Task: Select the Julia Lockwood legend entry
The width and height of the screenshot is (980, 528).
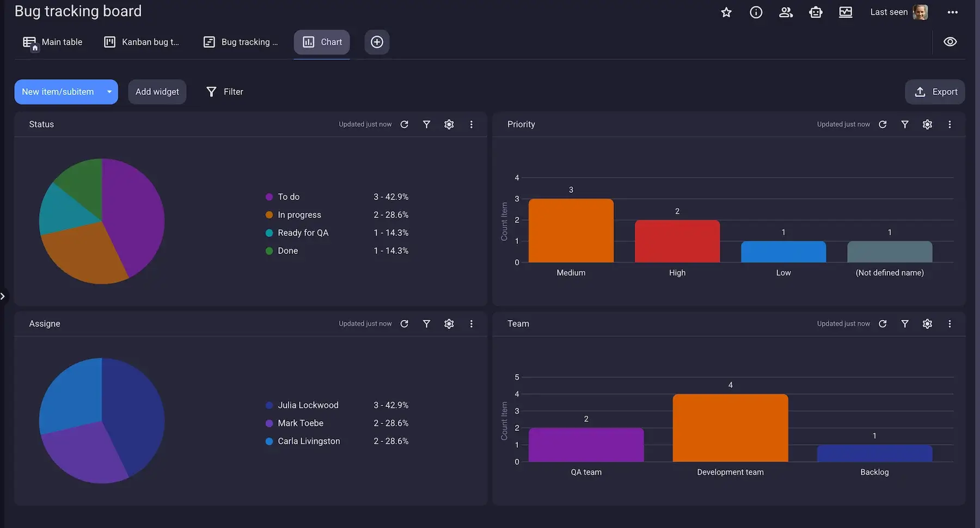Action: point(336,405)
